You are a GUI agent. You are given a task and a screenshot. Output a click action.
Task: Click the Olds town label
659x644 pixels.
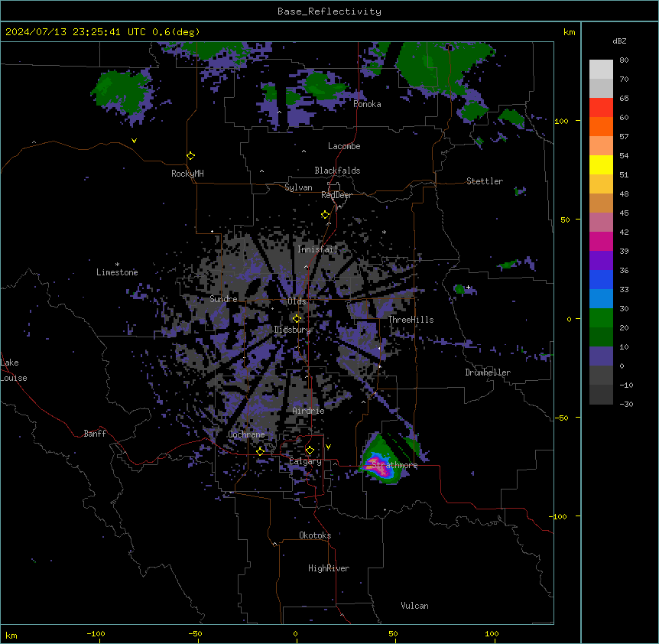[x=297, y=301]
